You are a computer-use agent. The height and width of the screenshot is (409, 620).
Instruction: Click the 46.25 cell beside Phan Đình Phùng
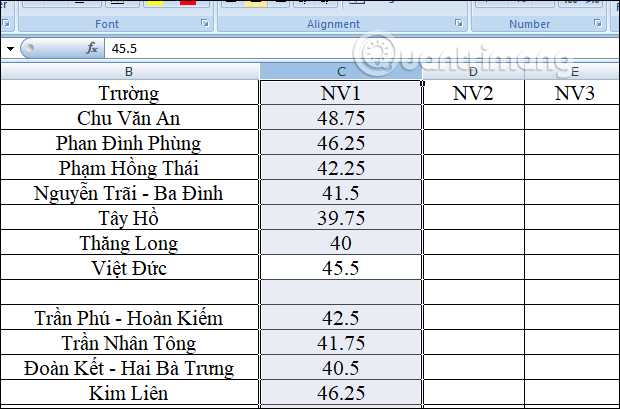point(341,142)
